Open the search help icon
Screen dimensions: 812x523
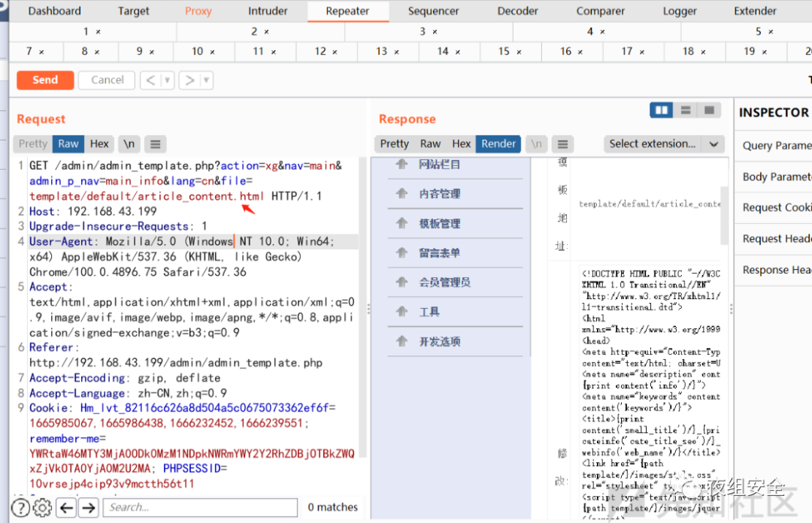pos(20,508)
